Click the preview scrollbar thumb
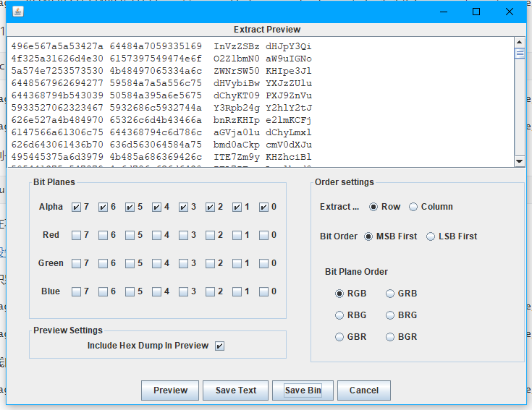 519,54
